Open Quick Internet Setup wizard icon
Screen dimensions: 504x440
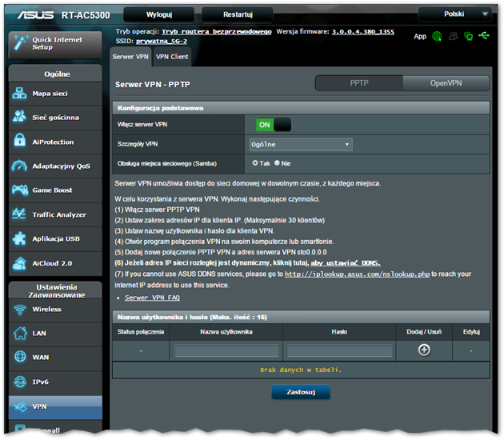tap(21, 42)
